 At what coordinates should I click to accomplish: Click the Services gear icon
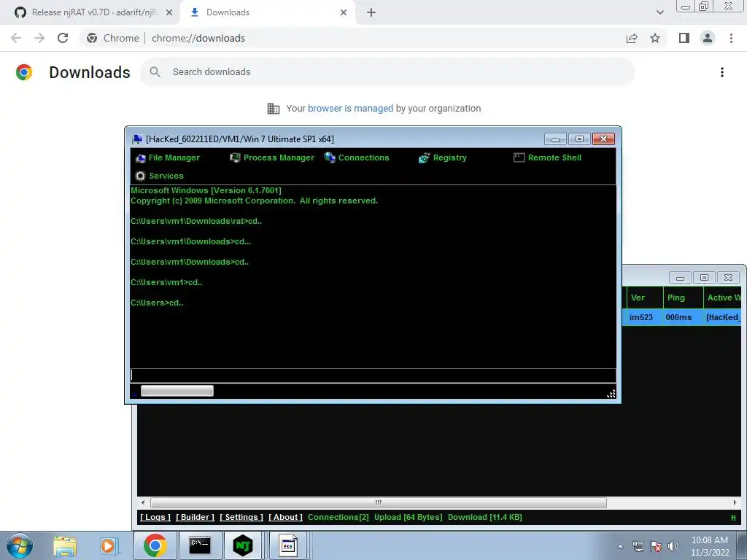tap(140, 176)
